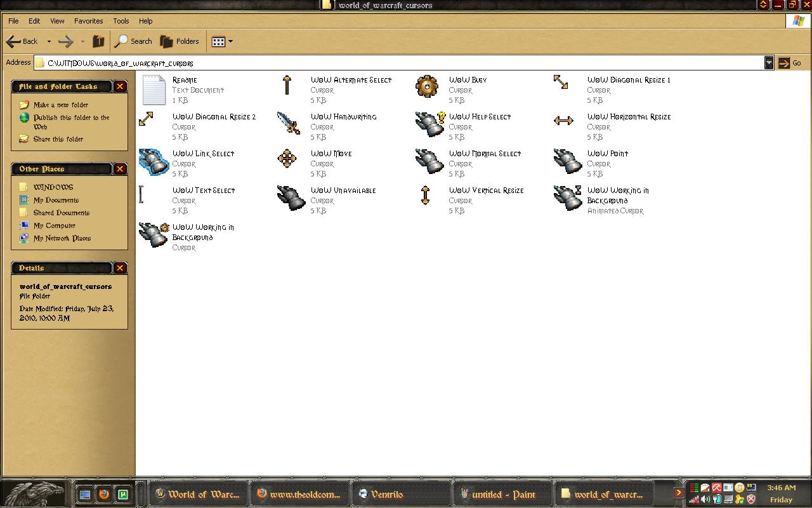This screenshot has height=508, width=812.
Task: Switch to untitled - Paint in taskbar
Action: [499, 494]
